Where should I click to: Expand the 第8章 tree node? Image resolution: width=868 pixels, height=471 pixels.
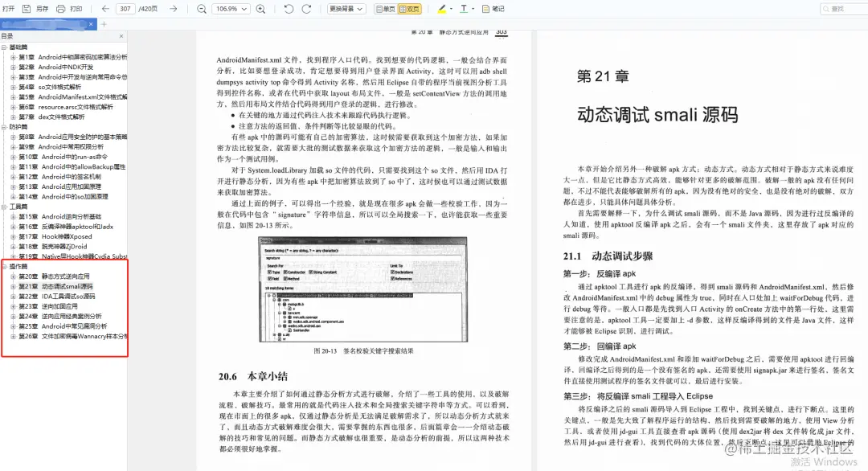(x=14, y=137)
